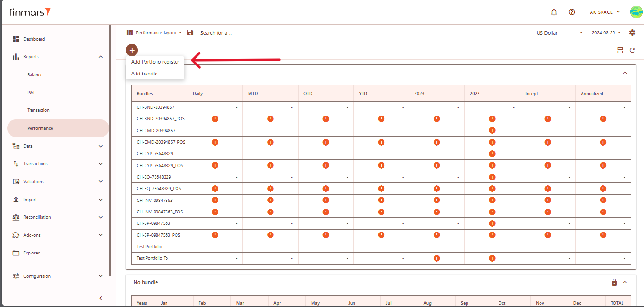Select Add Portfolio register menu item
644x307 pixels.
coord(155,62)
